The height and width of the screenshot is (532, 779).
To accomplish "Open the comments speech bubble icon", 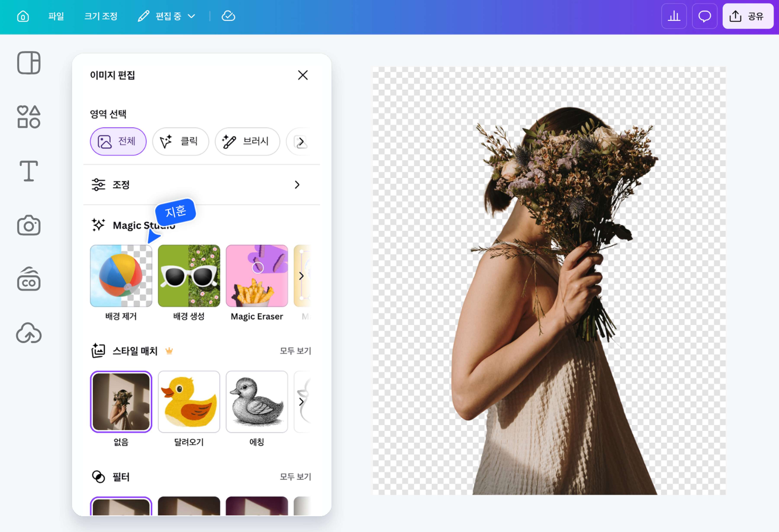I will click(x=705, y=16).
